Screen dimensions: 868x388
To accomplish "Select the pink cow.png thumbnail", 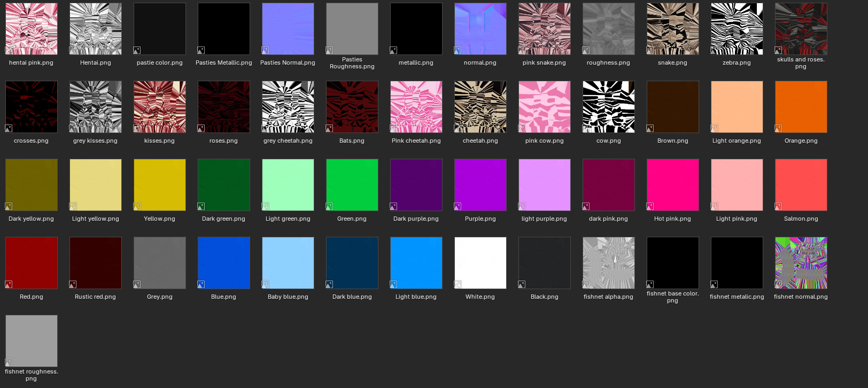I will pos(545,107).
